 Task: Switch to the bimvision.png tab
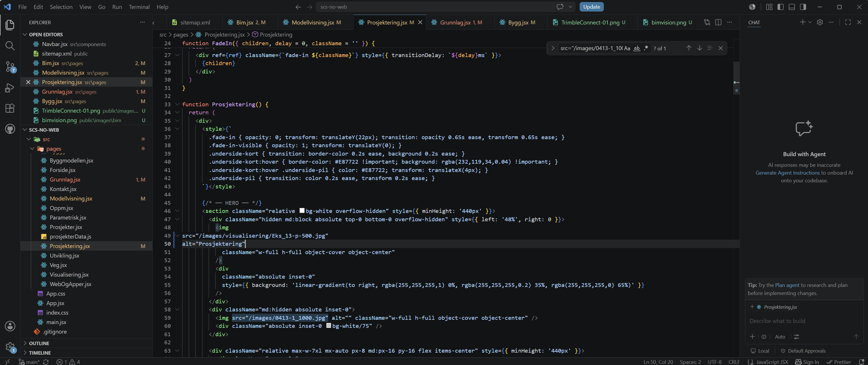click(667, 22)
